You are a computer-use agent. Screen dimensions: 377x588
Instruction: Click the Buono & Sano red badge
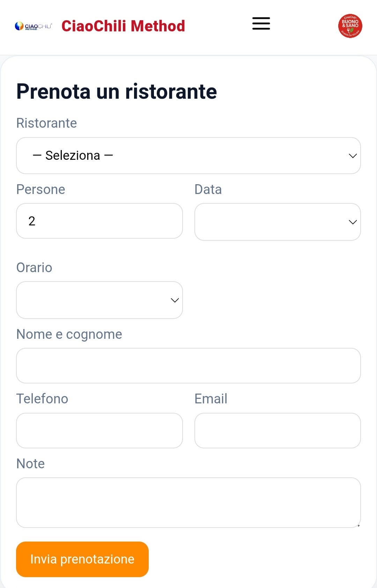tap(350, 26)
